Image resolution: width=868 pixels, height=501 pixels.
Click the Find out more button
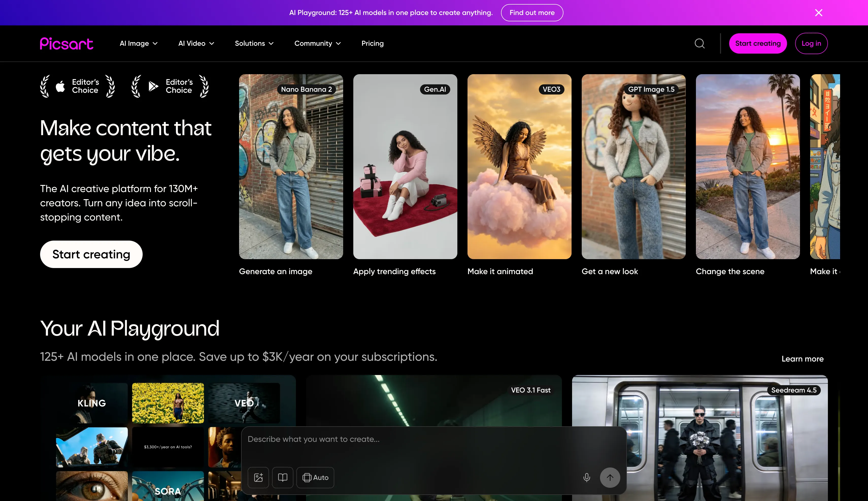[532, 13]
